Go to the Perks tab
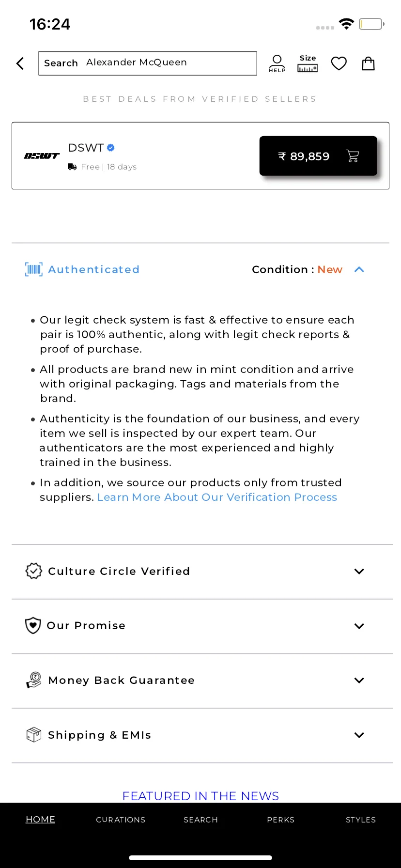 (x=281, y=820)
